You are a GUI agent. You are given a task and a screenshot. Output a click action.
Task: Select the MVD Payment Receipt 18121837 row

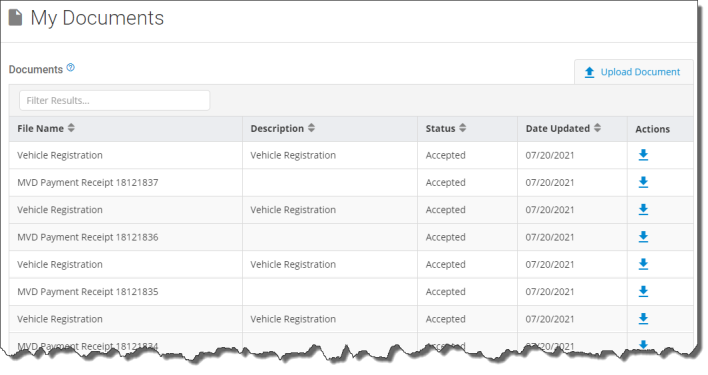coord(351,182)
